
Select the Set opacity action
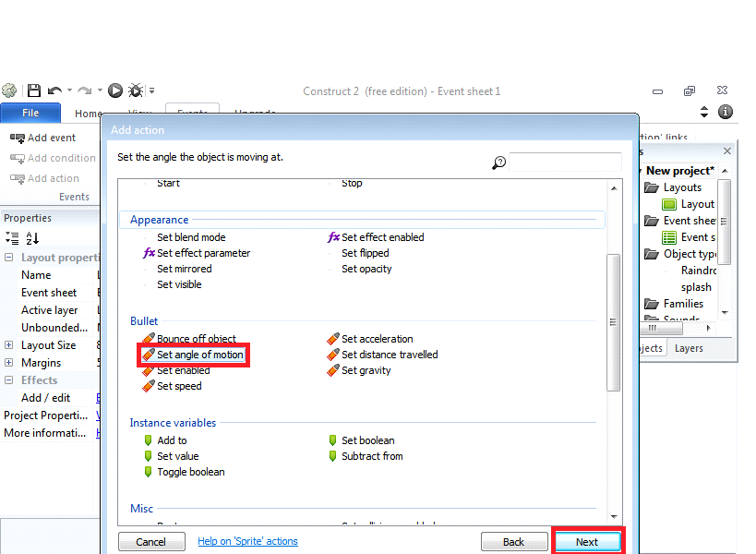click(x=366, y=269)
